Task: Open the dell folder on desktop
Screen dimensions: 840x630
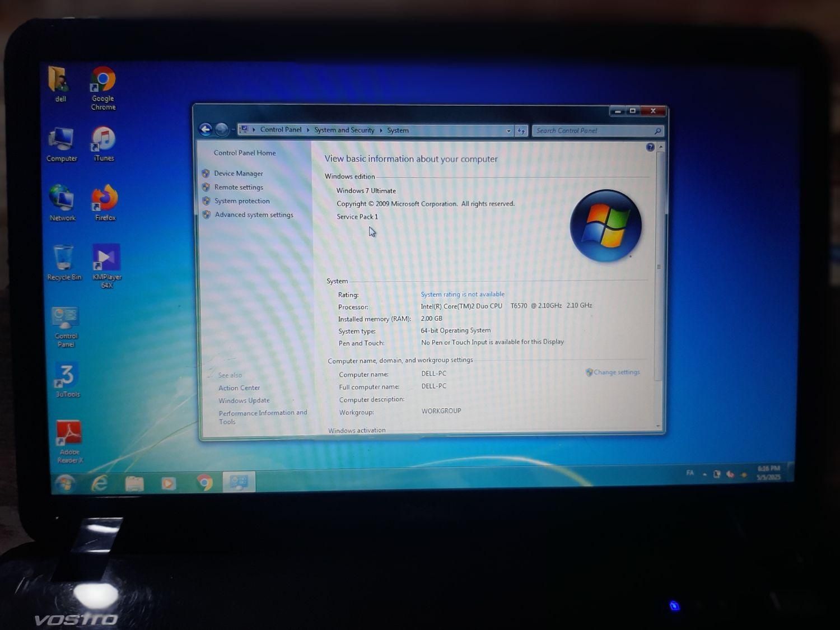Action: [60, 84]
